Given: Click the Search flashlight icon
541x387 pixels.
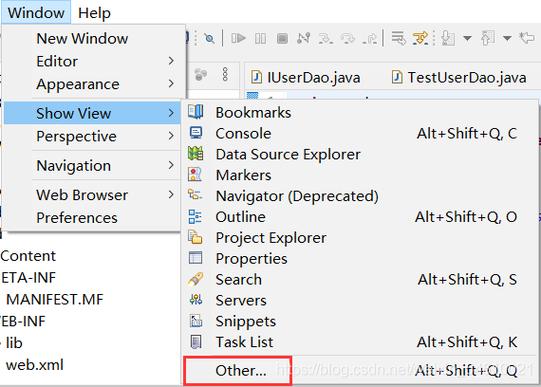Looking at the screenshot, I should click(x=196, y=279).
